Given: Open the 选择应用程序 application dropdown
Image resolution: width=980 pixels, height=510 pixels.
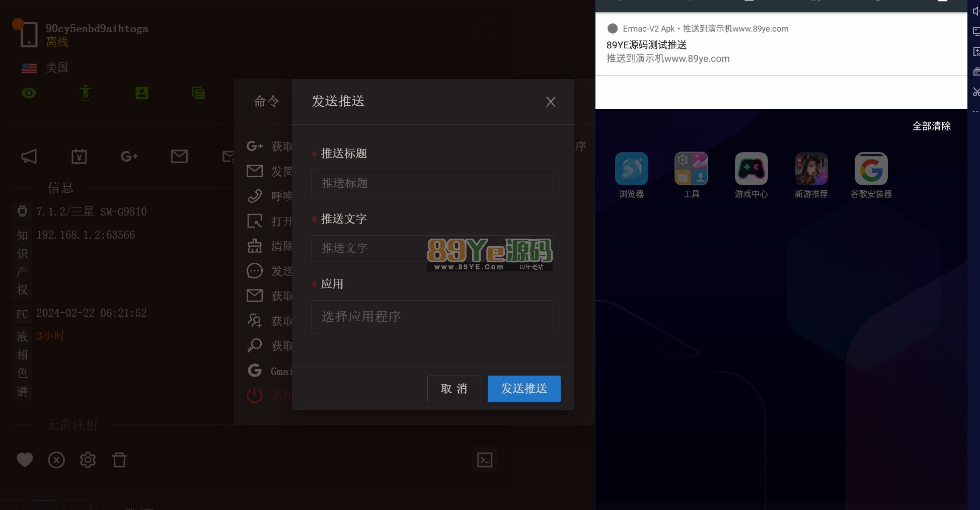Looking at the screenshot, I should (x=432, y=317).
